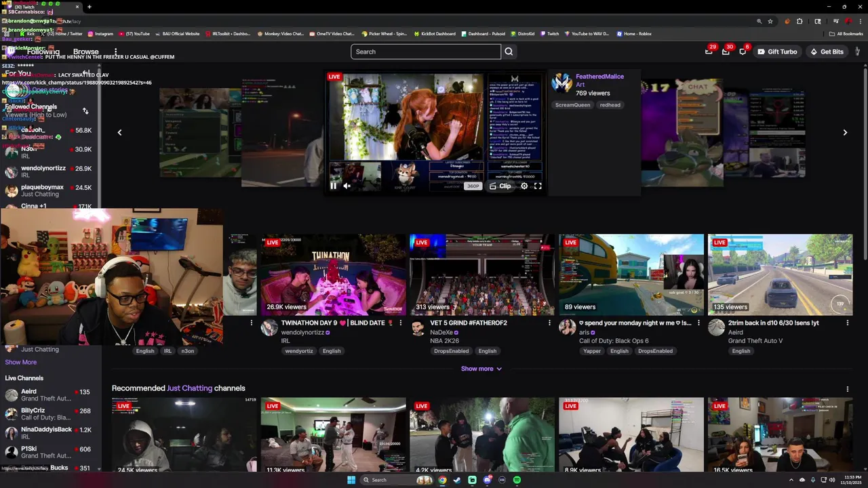This screenshot has height=488, width=868.
Task: Open a new browser tab
Action: pyautogui.click(x=89, y=7)
